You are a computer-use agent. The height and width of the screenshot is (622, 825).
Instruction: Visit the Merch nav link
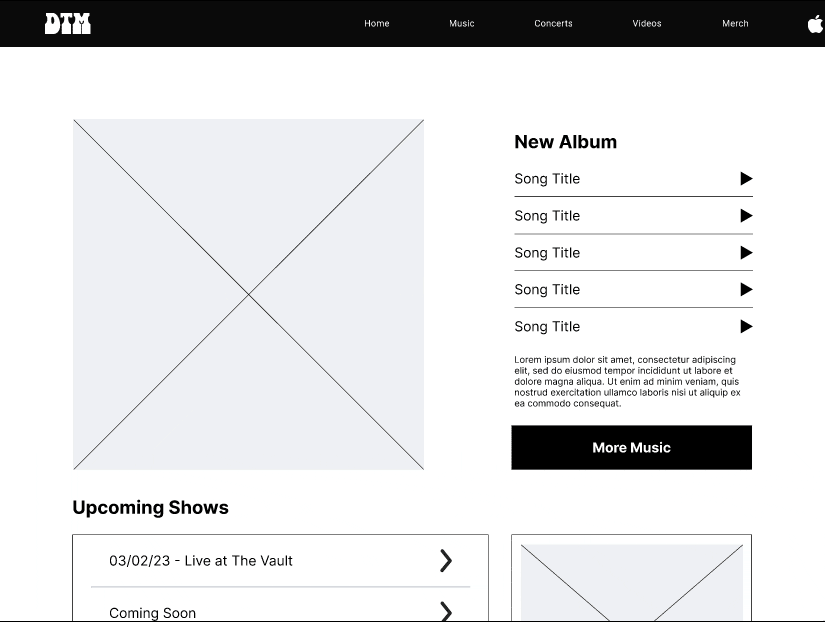pos(735,24)
